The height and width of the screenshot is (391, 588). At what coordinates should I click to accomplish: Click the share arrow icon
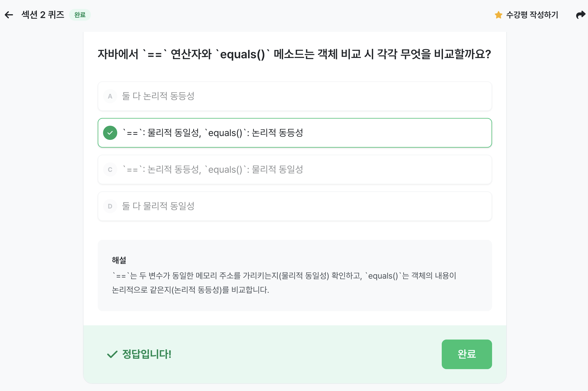tap(581, 15)
